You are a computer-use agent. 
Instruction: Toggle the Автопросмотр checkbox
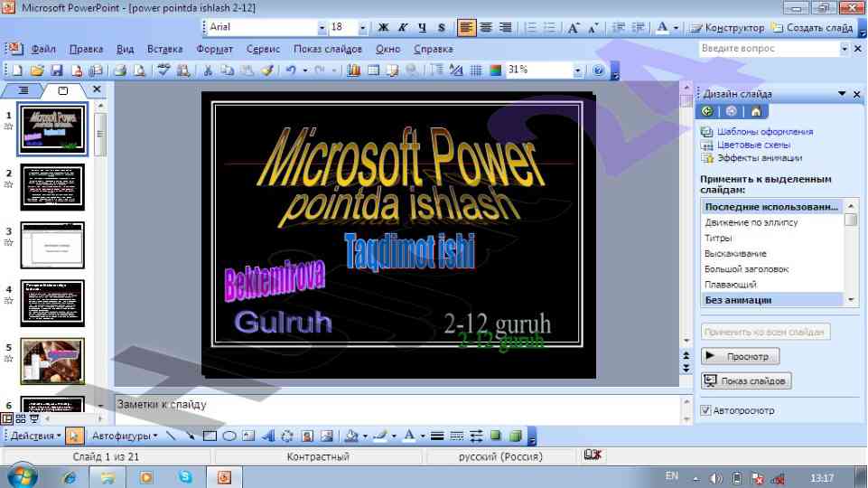pyautogui.click(x=706, y=410)
